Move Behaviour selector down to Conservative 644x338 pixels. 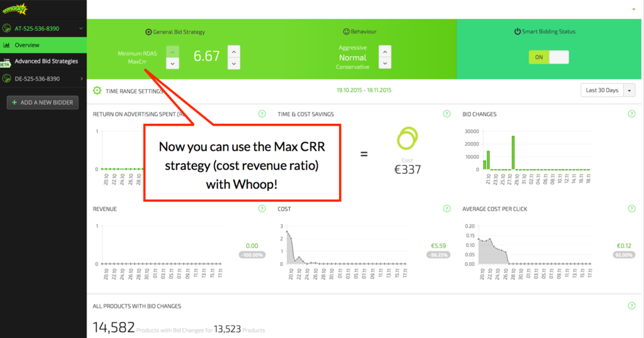pos(385,63)
